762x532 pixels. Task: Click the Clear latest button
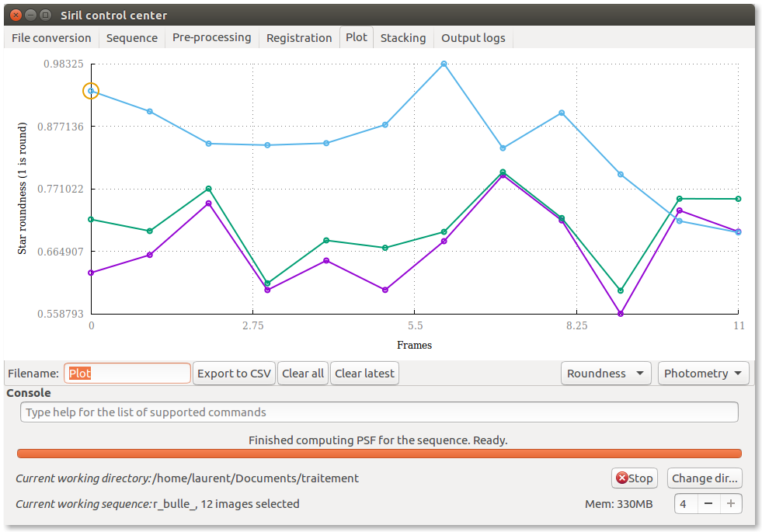click(x=364, y=374)
